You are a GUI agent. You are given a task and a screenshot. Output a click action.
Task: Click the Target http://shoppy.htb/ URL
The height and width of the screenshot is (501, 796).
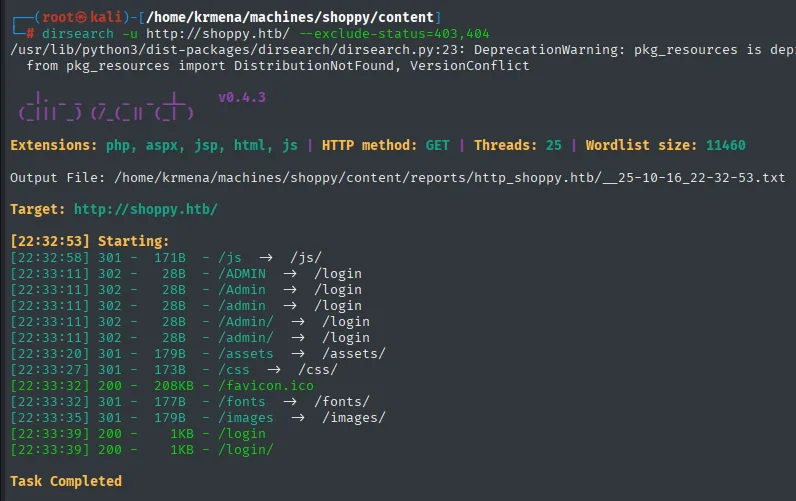(146, 209)
